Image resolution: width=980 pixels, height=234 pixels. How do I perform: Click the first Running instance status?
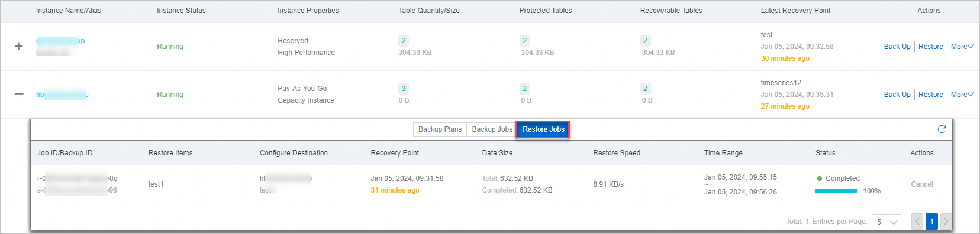pyautogui.click(x=170, y=47)
